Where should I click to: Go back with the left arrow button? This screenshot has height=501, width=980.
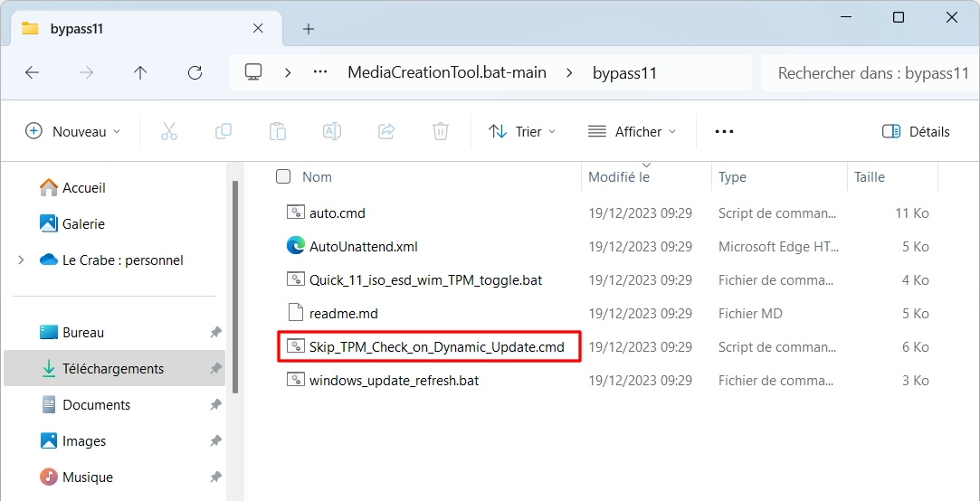pyautogui.click(x=32, y=72)
